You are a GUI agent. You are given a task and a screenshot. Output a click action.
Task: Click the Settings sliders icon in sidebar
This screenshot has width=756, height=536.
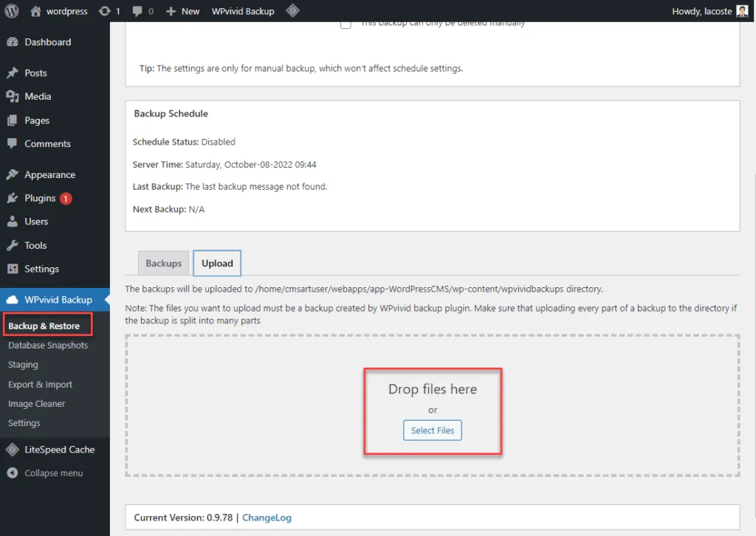(x=13, y=269)
